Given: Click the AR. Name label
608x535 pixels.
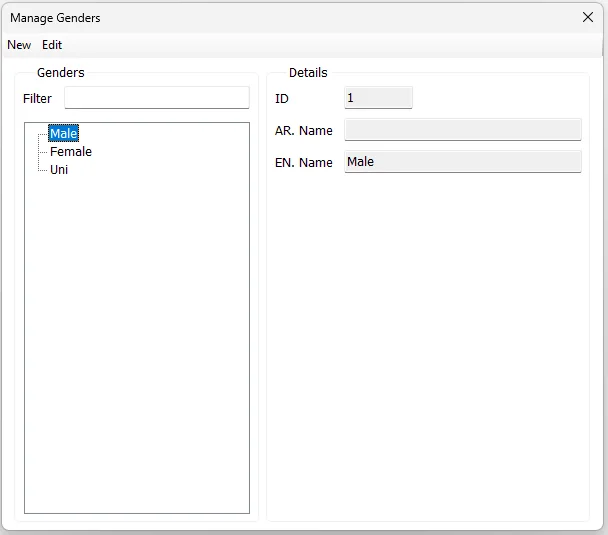Looking at the screenshot, I should (304, 131).
